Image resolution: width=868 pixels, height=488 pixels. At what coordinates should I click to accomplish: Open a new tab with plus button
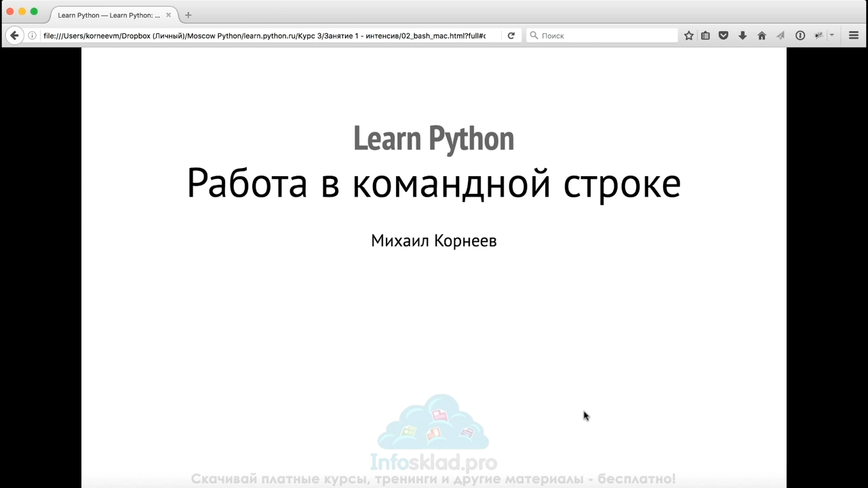pos(189,15)
